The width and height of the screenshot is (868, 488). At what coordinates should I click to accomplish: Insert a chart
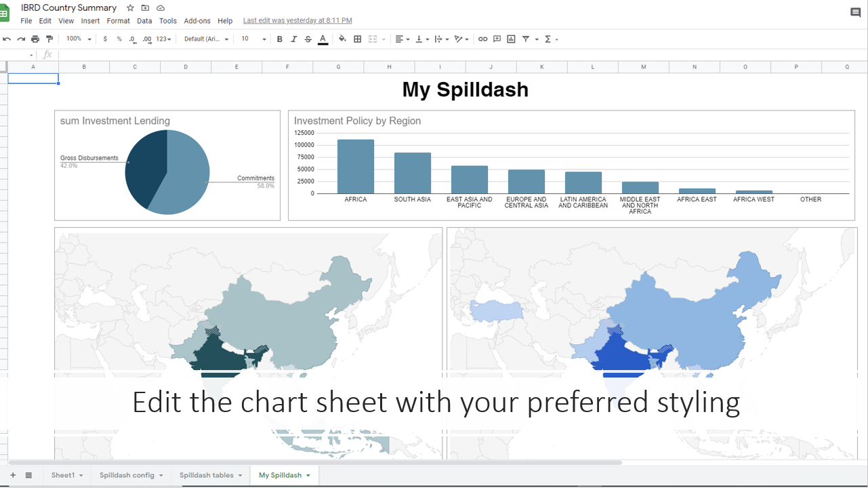511,39
